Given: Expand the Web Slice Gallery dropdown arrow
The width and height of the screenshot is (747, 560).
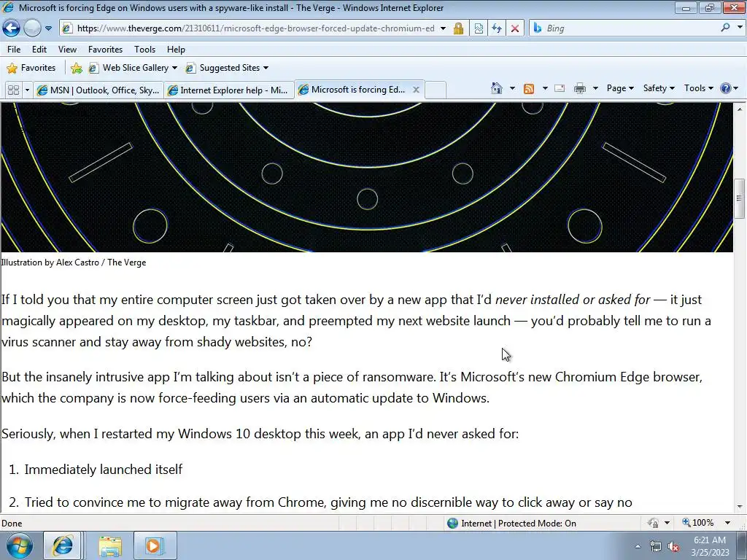Looking at the screenshot, I should 174,68.
